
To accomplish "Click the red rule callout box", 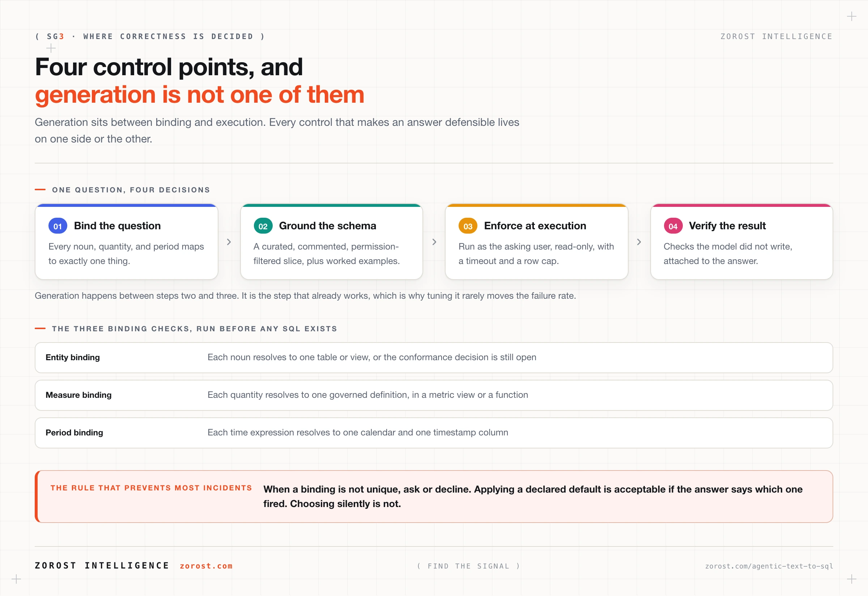I will coord(434,496).
